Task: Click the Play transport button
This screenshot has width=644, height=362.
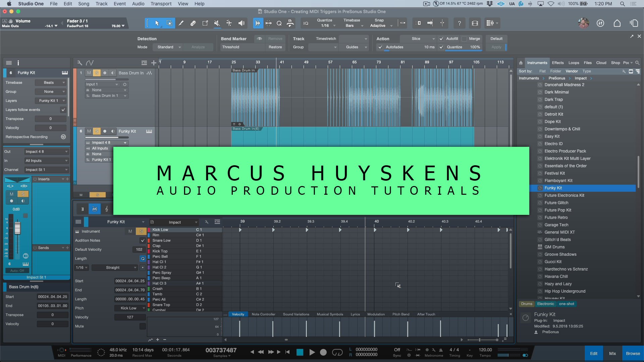Action: (x=312, y=352)
